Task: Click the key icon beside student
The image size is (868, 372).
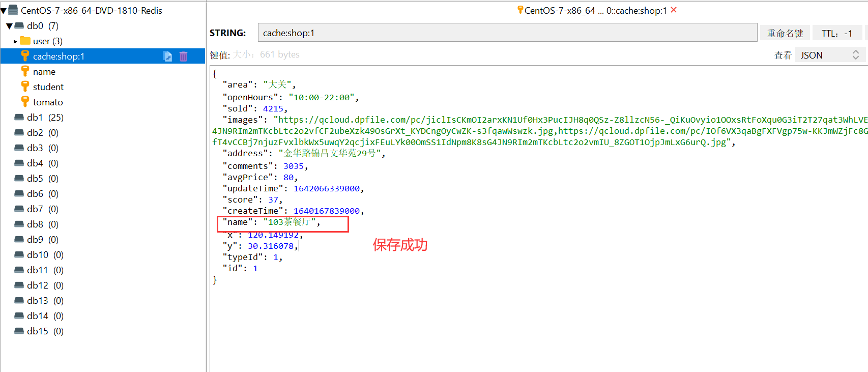Action: click(x=25, y=86)
